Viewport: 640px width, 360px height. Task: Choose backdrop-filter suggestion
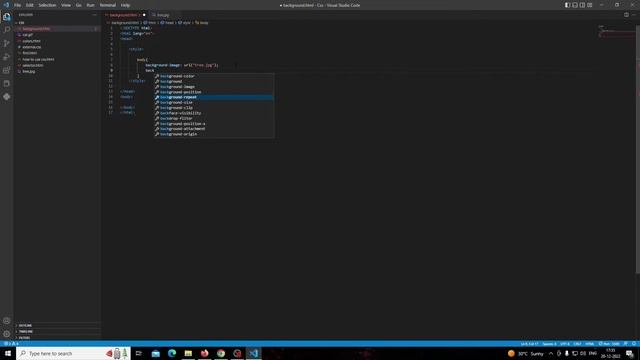click(x=213, y=118)
